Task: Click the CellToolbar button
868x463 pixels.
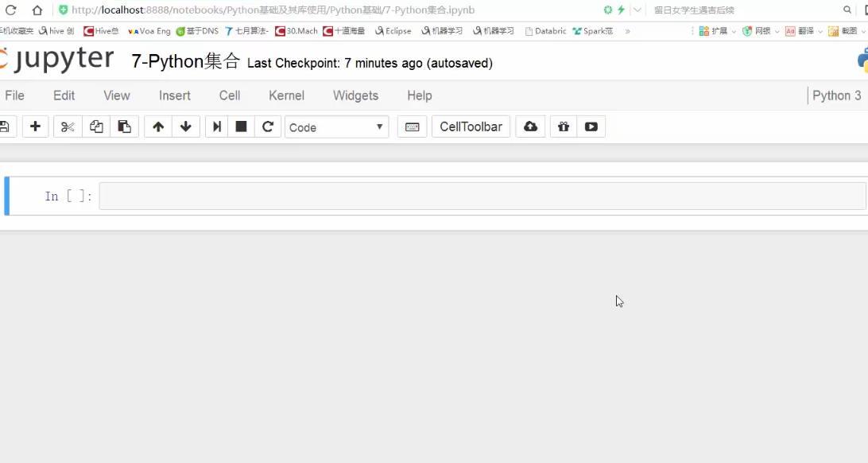Action: coord(471,126)
